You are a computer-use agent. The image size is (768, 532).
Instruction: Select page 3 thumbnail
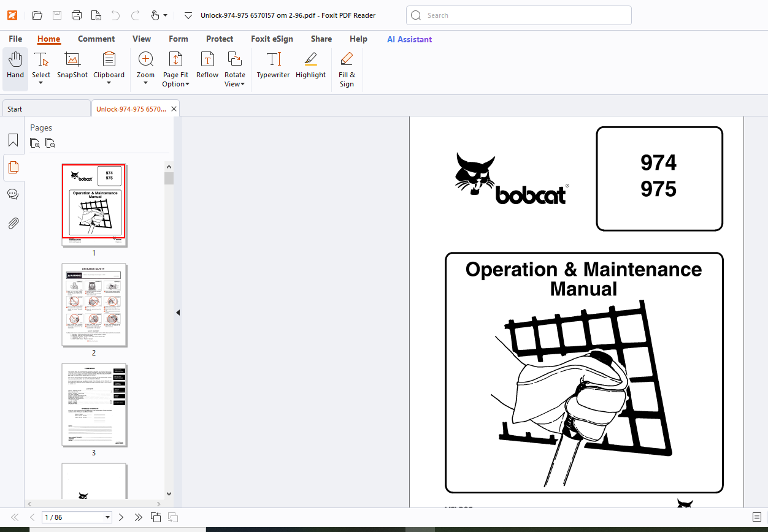coord(94,405)
